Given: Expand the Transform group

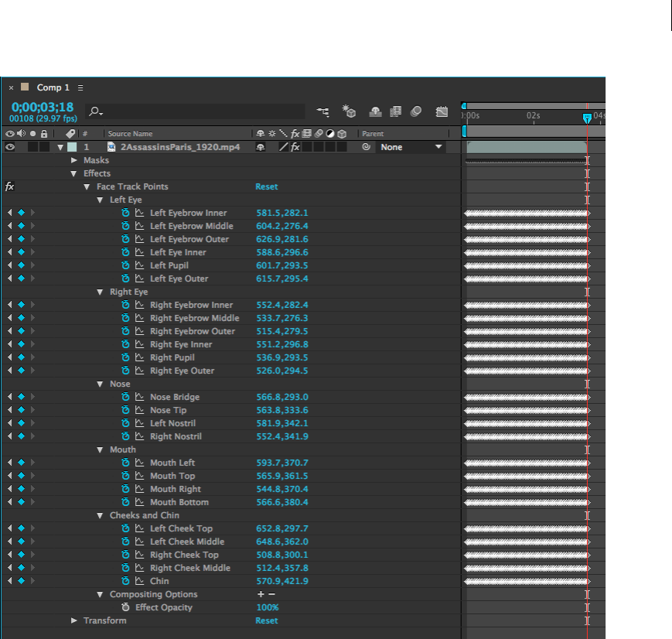Looking at the screenshot, I should click(x=74, y=620).
